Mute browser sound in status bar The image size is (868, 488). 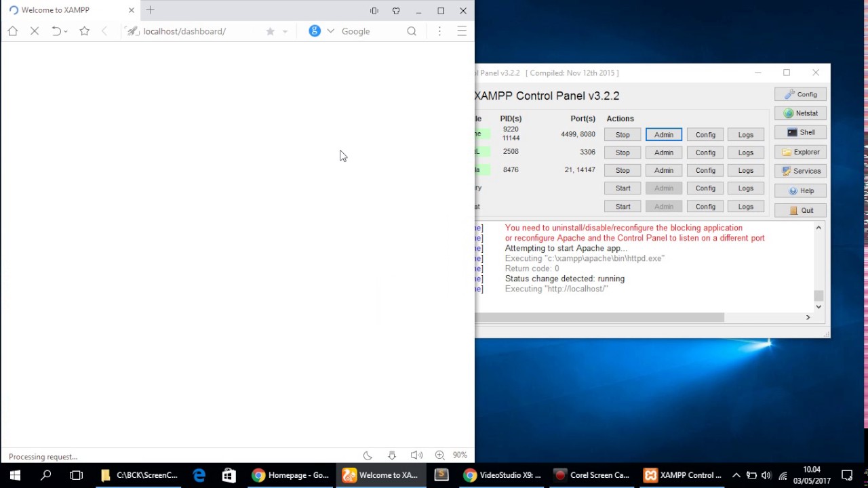coord(416,455)
